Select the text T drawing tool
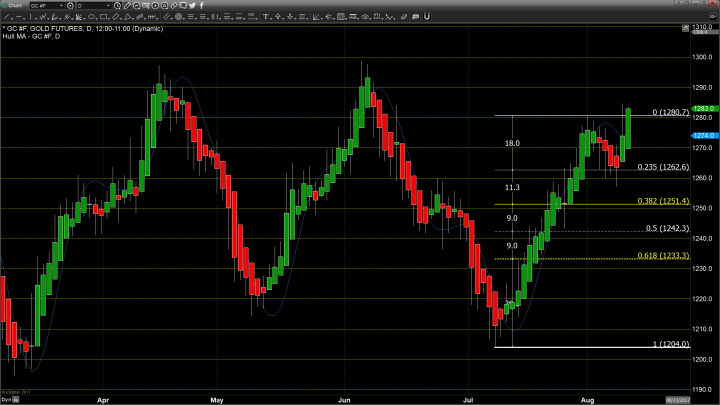Image resolution: width=720 pixels, height=405 pixels. click(265, 17)
